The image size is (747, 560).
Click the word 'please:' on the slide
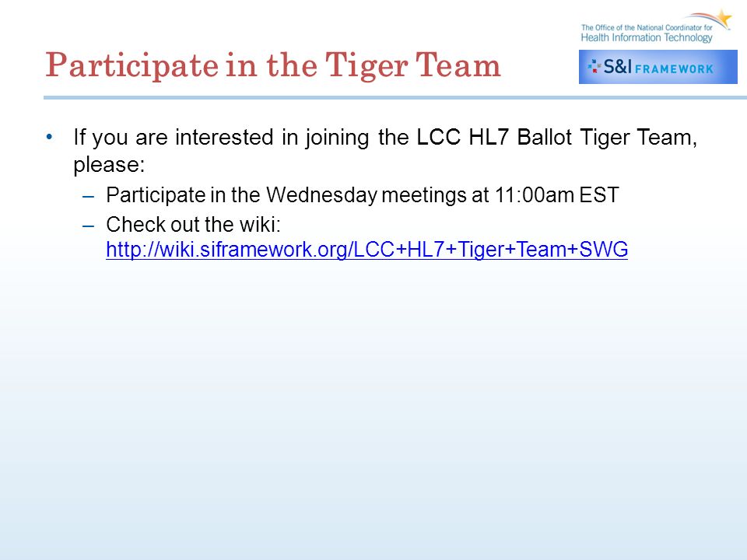click(x=109, y=165)
